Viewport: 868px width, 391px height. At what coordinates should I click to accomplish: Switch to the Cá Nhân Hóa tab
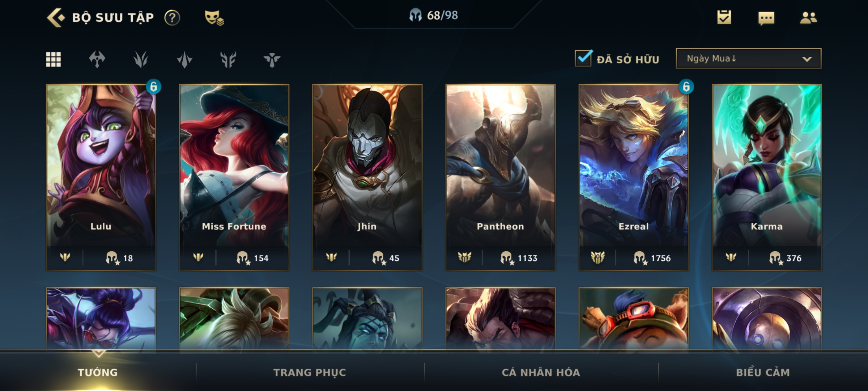pos(541,373)
